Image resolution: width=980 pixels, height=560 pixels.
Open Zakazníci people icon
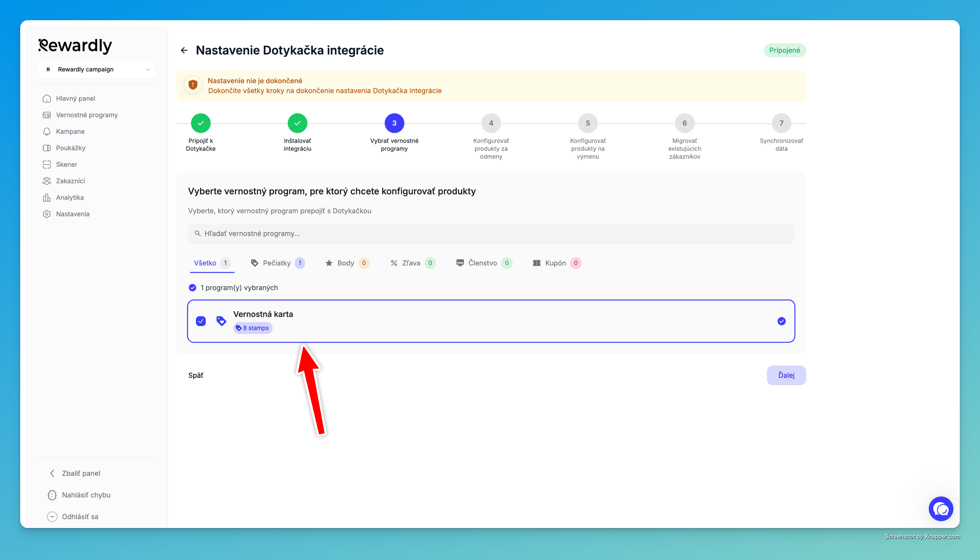(x=47, y=181)
